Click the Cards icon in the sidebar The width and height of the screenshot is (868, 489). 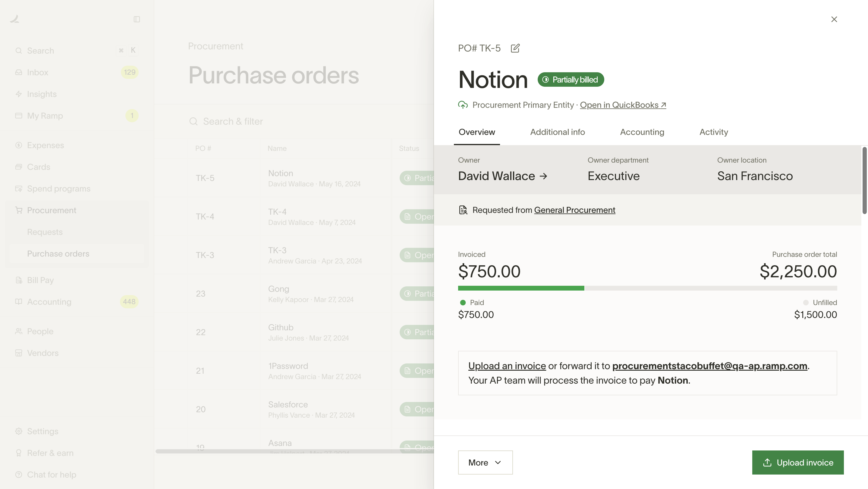pos(19,167)
